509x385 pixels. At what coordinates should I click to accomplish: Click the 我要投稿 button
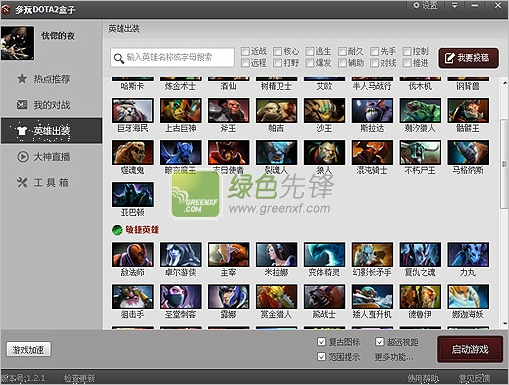click(x=468, y=58)
